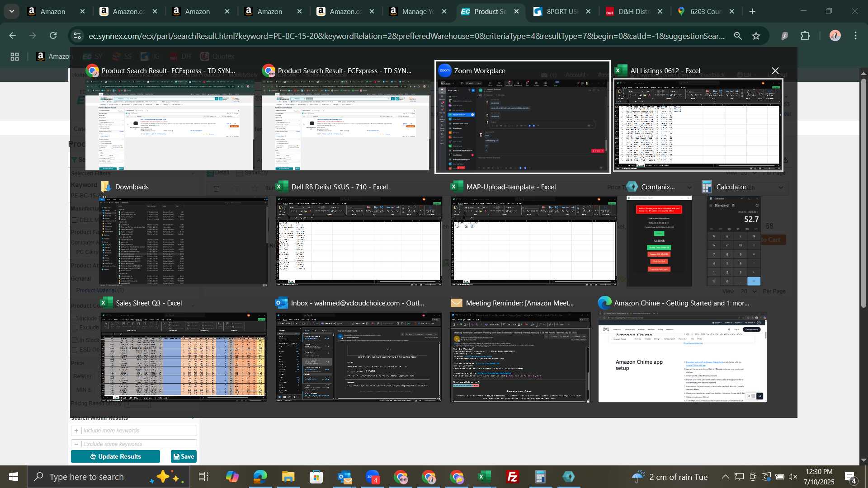Open the clock and date flyout
Screen dimensions: 868x488
click(x=819, y=477)
